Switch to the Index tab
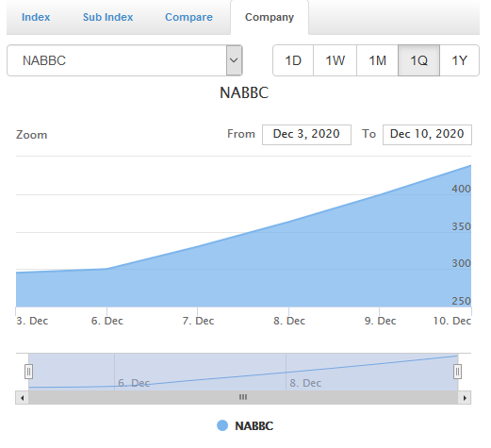491x448 pixels. (36, 17)
